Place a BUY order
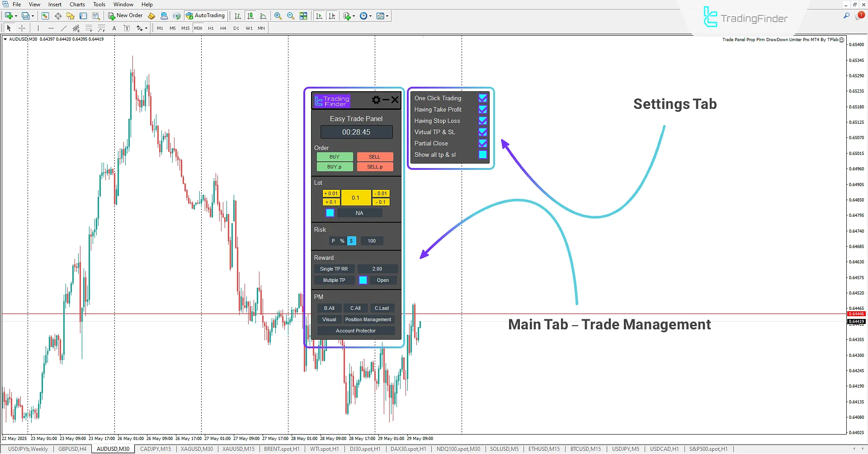The image size is (868, 454). (335, 156)
